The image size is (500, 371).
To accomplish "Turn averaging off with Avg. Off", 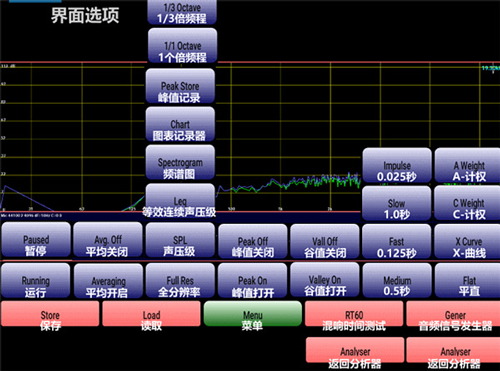I will point(108,240).
